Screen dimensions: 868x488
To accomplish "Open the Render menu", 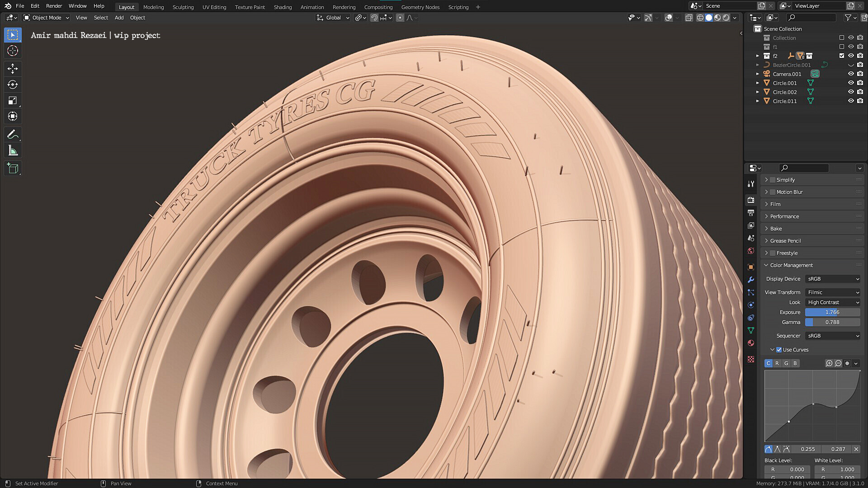I will pos(54,6).
